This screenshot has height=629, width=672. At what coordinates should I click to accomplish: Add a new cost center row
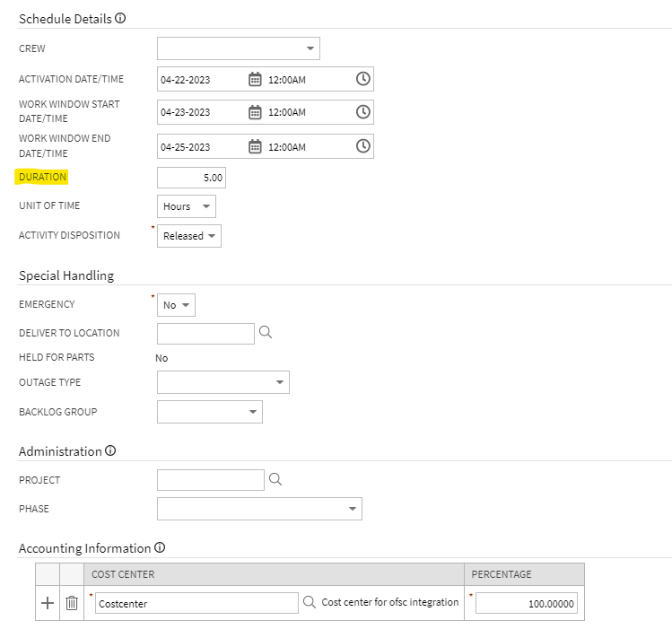coord(48,603)
